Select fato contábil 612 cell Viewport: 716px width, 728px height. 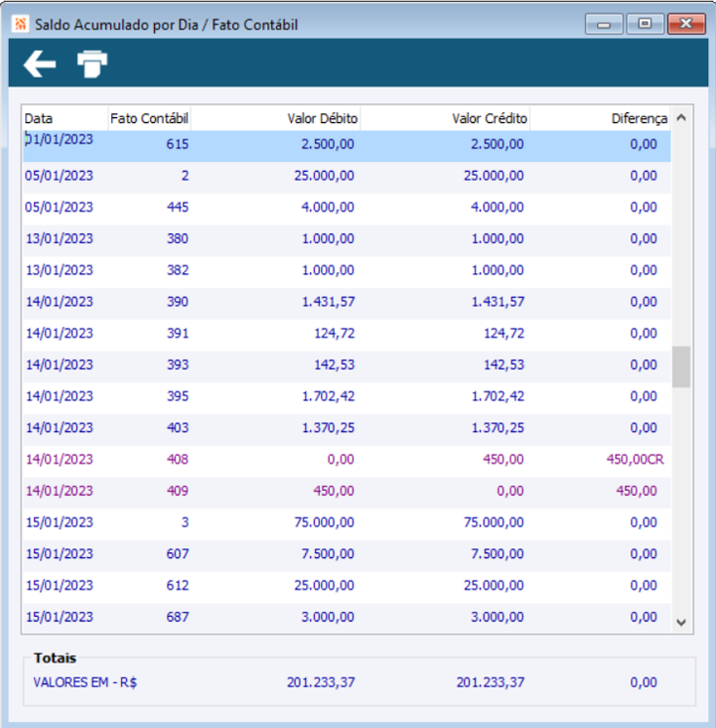coord(178,586)
